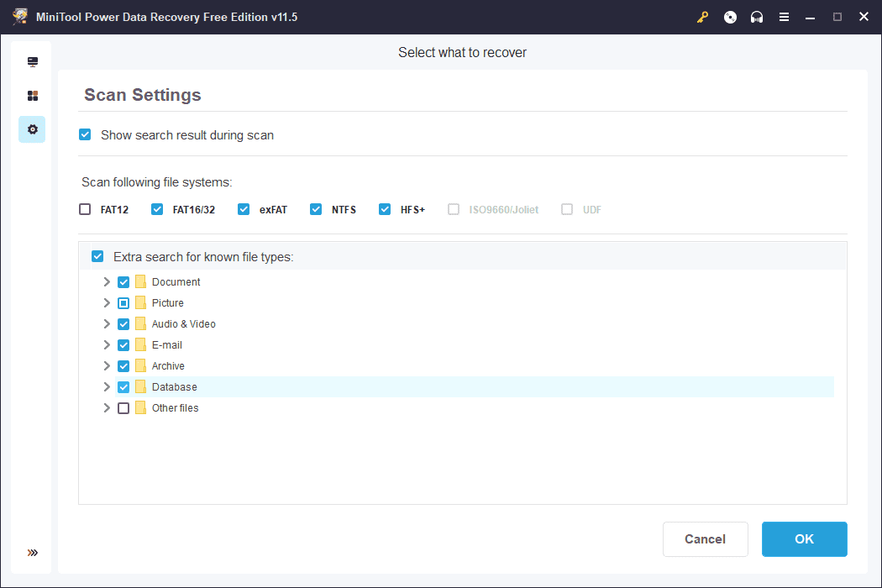Click the UDF disabled checkbox
Screen dimensions: 882x588
(x=567, y=209)
